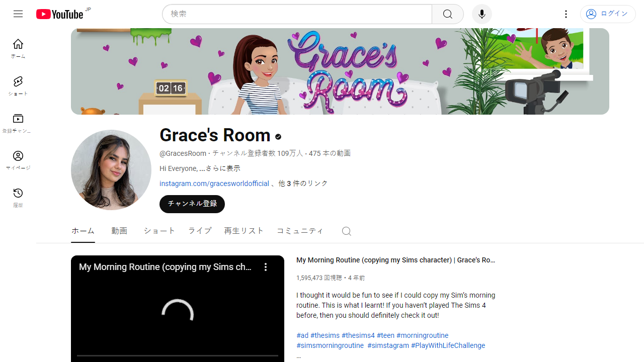The height and width of the screenshot is (362, 644).
Task: Open the #ad hashtag
Action: click(302, 335)
